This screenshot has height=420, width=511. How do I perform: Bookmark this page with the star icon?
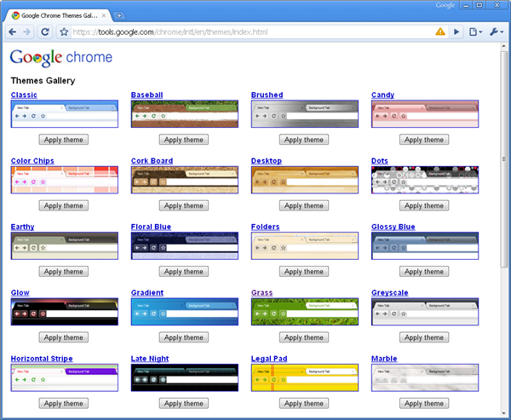(64, 32)
